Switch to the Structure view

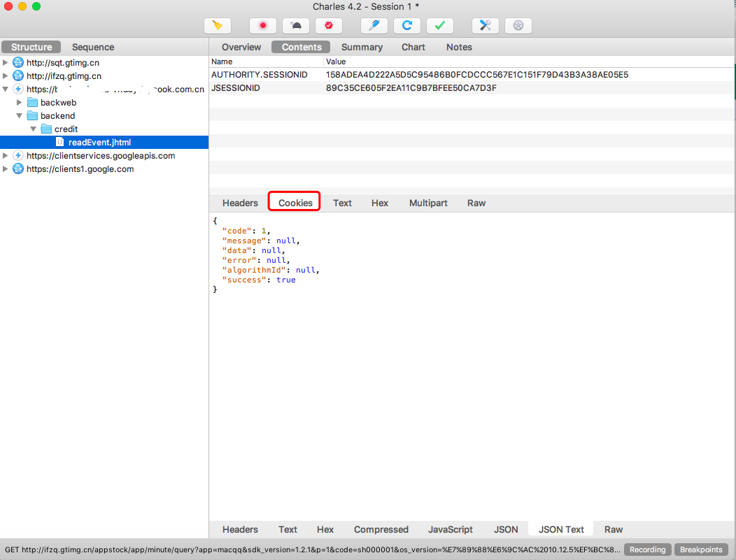coord(31,47)
